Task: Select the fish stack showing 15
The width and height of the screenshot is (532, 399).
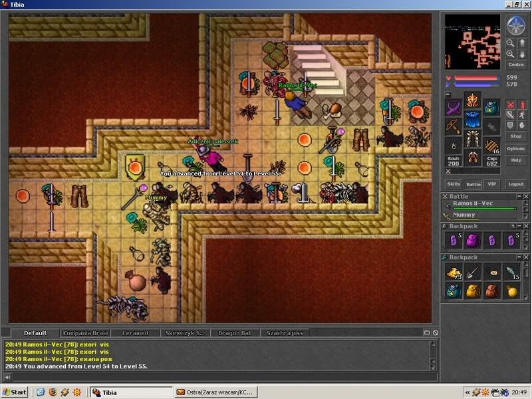Action: click(511, 272)
